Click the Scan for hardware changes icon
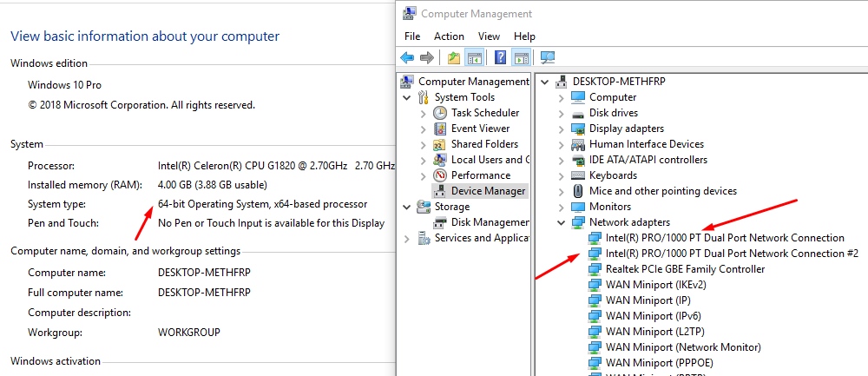This screenshot has height=376, width=868. coord(548,58)
